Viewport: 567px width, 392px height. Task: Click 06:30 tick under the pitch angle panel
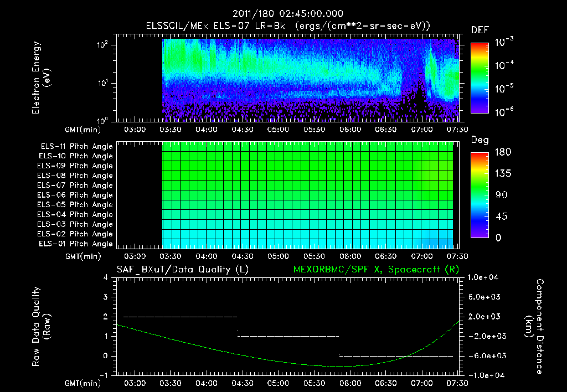coord(386,256)
